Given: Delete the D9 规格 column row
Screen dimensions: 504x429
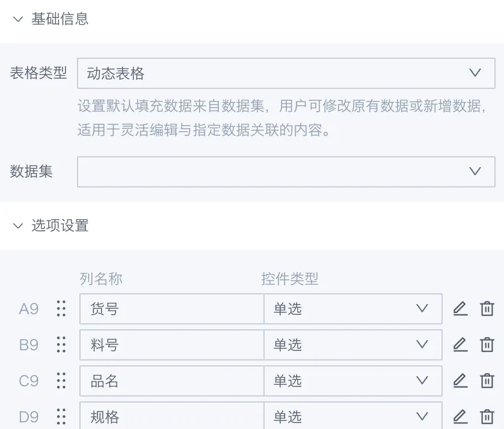Looking at the screenshot, I should click(487, 416).
